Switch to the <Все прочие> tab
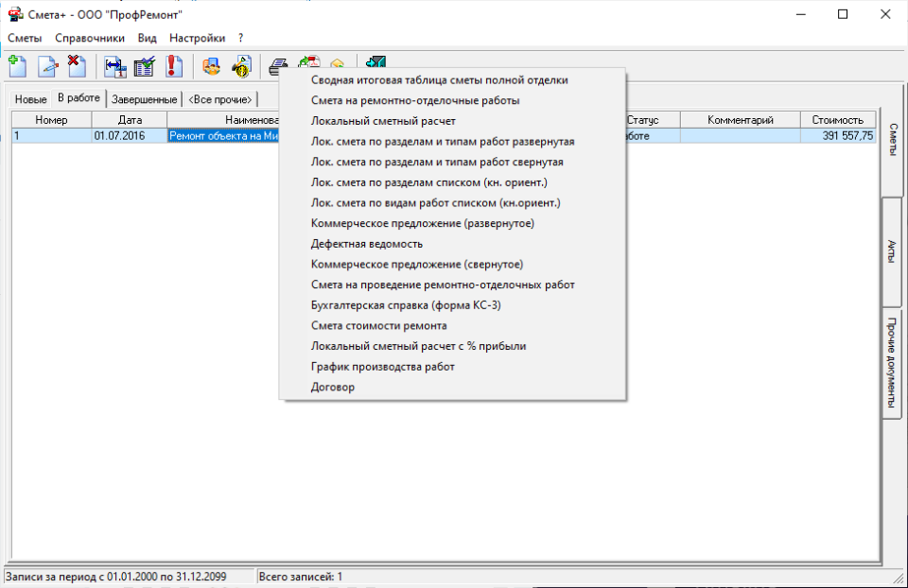Viewport: 908px width, 588px height. pos(220,99)
